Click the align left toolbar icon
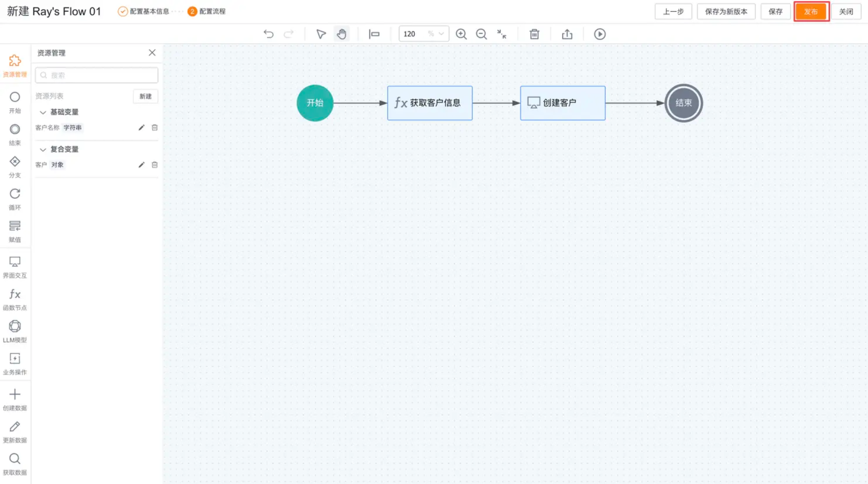 point(374,34)
